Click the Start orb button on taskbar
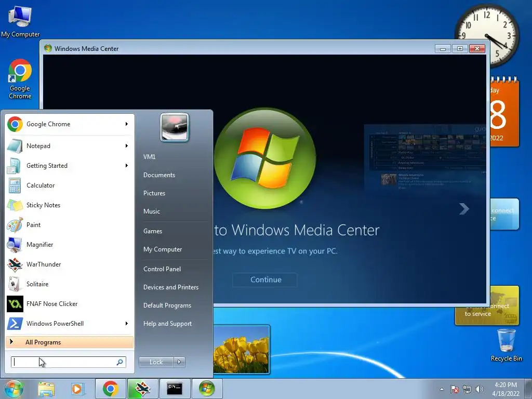 click(14, 389)
